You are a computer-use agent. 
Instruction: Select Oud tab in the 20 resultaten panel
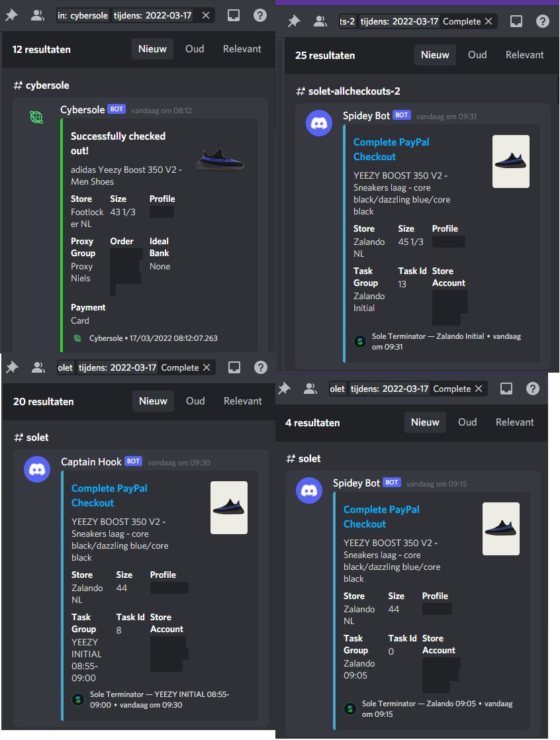[195, 401]
